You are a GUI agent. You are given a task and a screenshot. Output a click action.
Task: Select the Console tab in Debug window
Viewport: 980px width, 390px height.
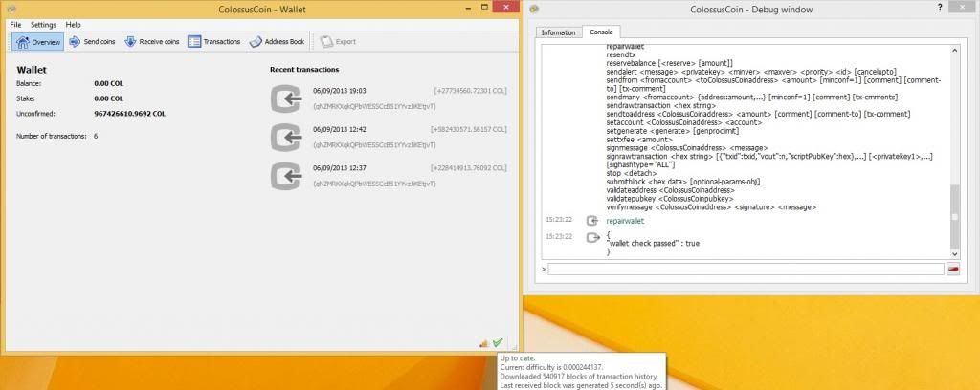tap(601, 32)
